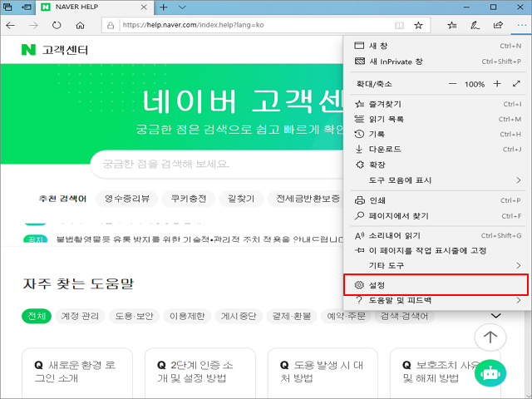
Task: Click 전세금반환보증 suggested keyword
Action: tap(308, 199)
